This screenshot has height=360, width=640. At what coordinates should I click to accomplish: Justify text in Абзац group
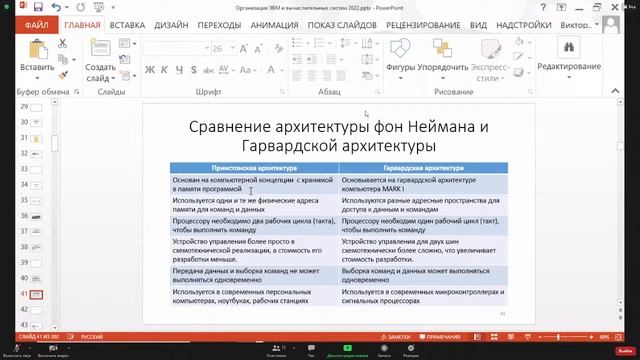[341, 76]
